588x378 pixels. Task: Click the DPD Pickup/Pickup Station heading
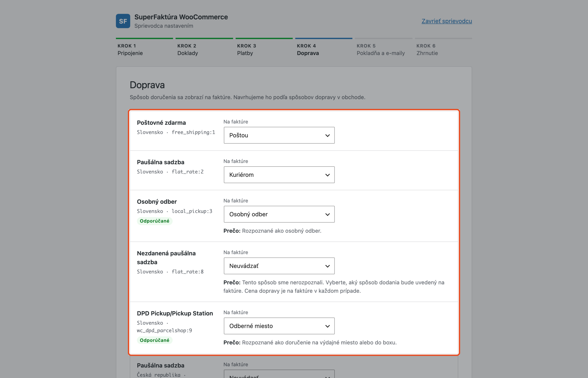click(175, 313)
